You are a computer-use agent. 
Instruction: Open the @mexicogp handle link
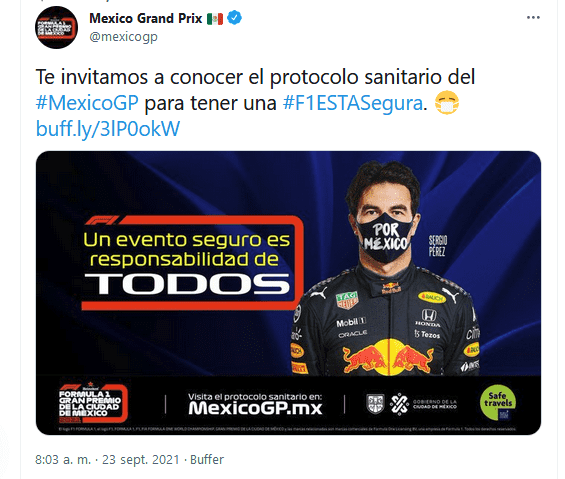tap(123, 37)
